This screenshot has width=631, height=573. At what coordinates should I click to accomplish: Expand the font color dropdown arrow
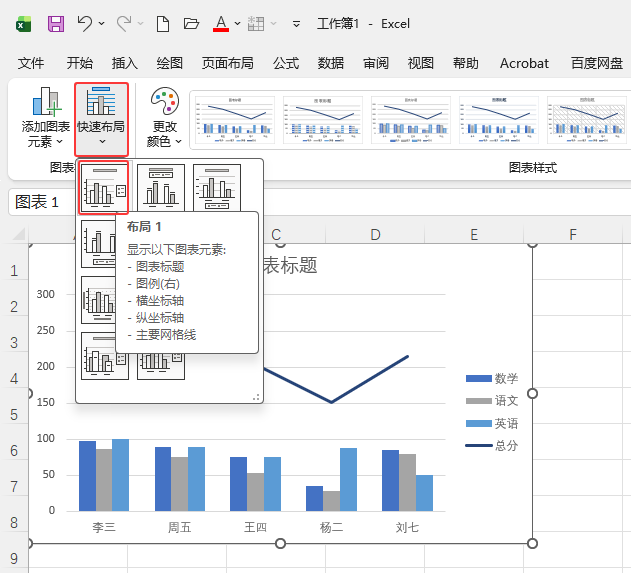point(237,24)
